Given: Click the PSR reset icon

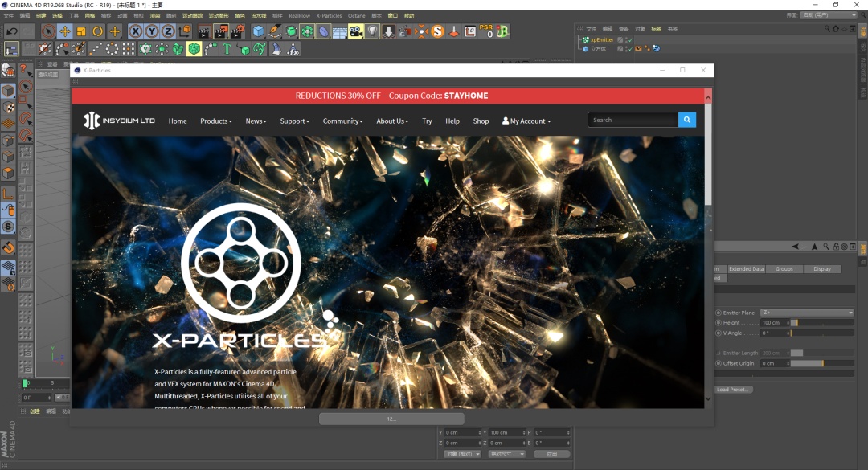Looking at the screenshot, I should (x=486, y=31).
